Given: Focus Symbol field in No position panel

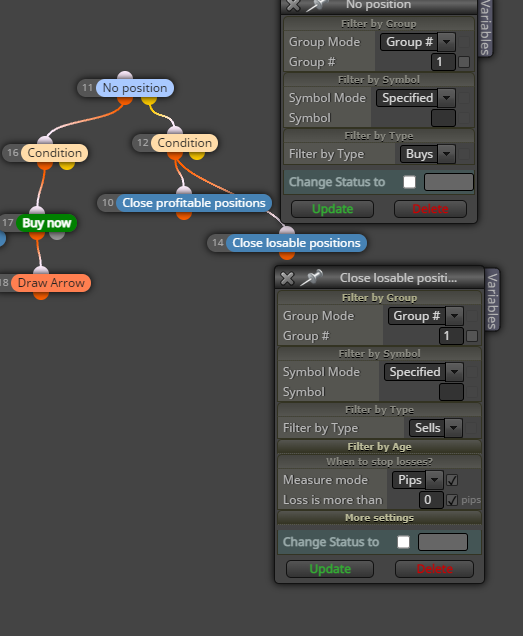Looking at the screenshot, I should [x=443, y=118].
